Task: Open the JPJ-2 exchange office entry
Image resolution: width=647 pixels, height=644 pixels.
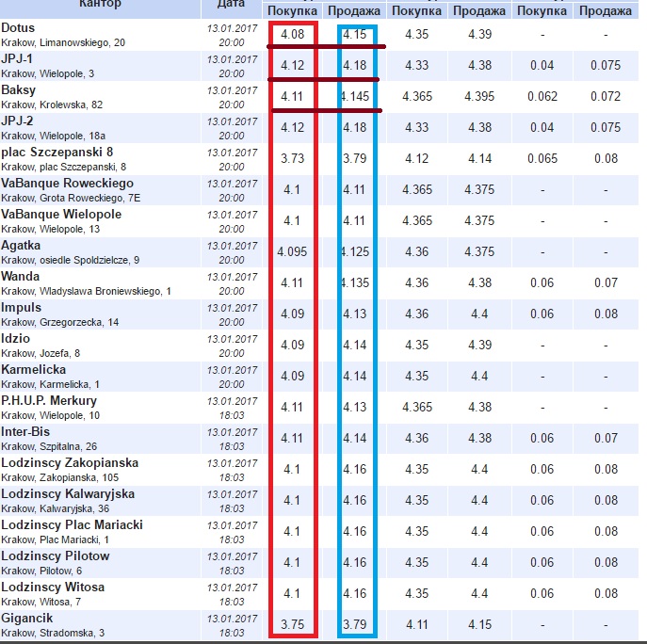Action: coord(17,121)
